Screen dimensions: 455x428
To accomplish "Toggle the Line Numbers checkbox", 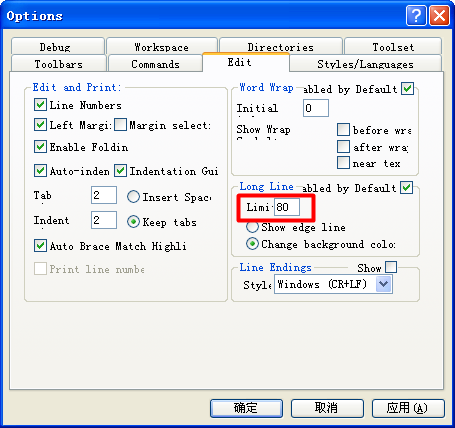I will (x=40, y=105).
